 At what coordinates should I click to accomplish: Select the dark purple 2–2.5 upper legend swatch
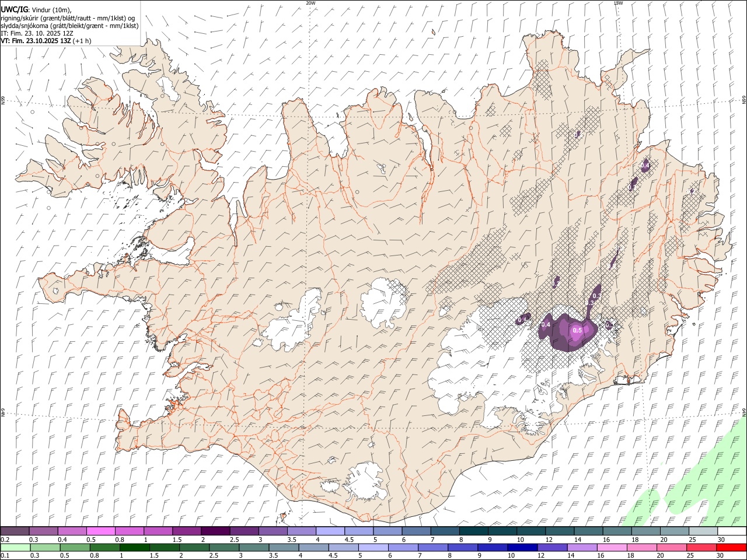coord(215,531)
